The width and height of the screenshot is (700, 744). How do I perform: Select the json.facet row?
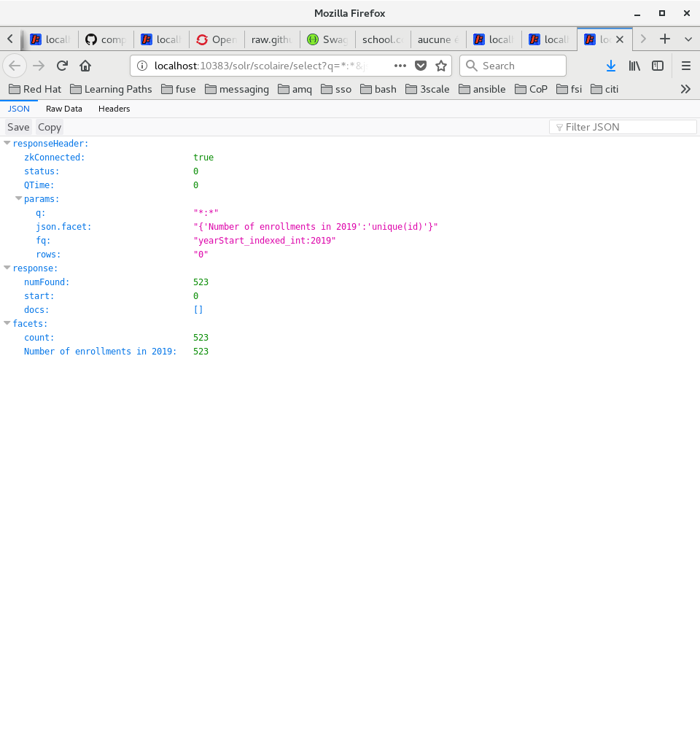point(350,227)
